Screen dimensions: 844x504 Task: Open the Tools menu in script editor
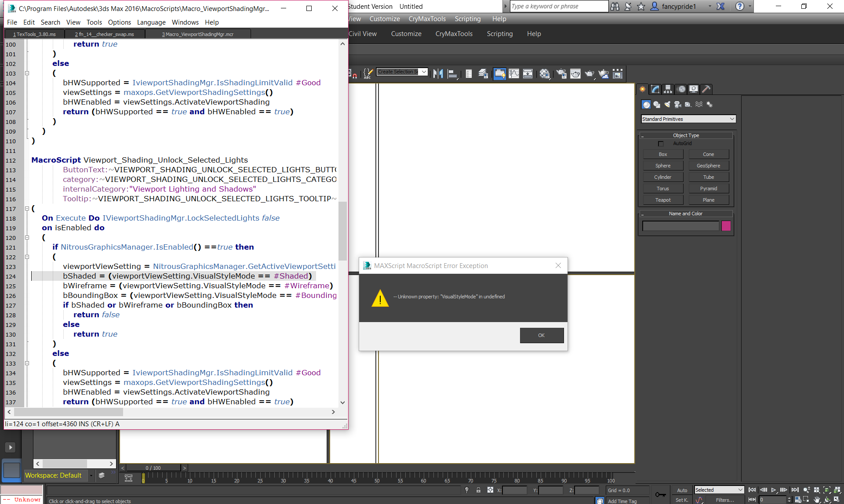[x=94, y=22]
